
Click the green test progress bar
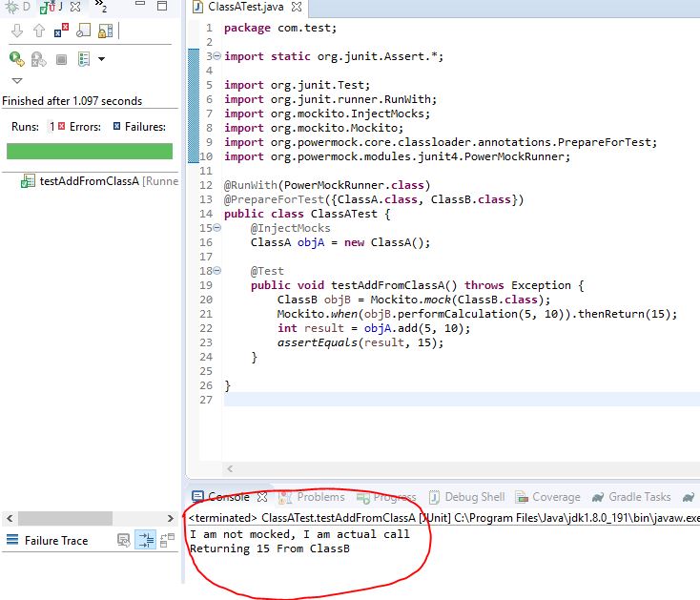90,151
